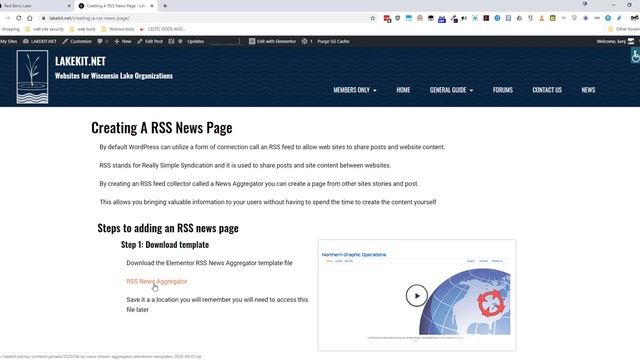The width and height of the screenshot is (640, 360).
Task: Click Customize in the WordPress admin bar
Action: click(77, 41)
